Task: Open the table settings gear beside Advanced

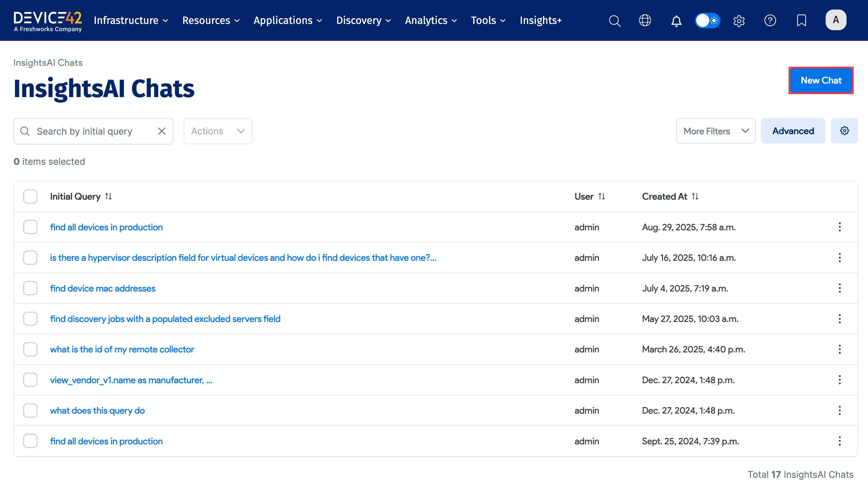Action: click(x=844, y=131)
